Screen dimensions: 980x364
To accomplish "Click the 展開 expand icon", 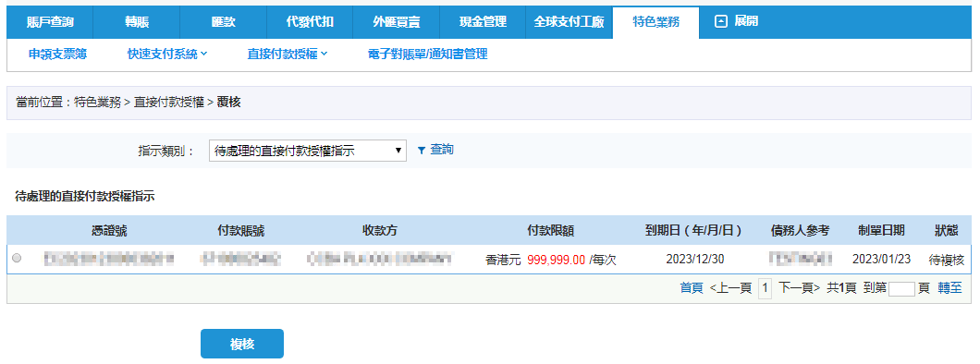I will pyautogui.click(x=721, y=22).
